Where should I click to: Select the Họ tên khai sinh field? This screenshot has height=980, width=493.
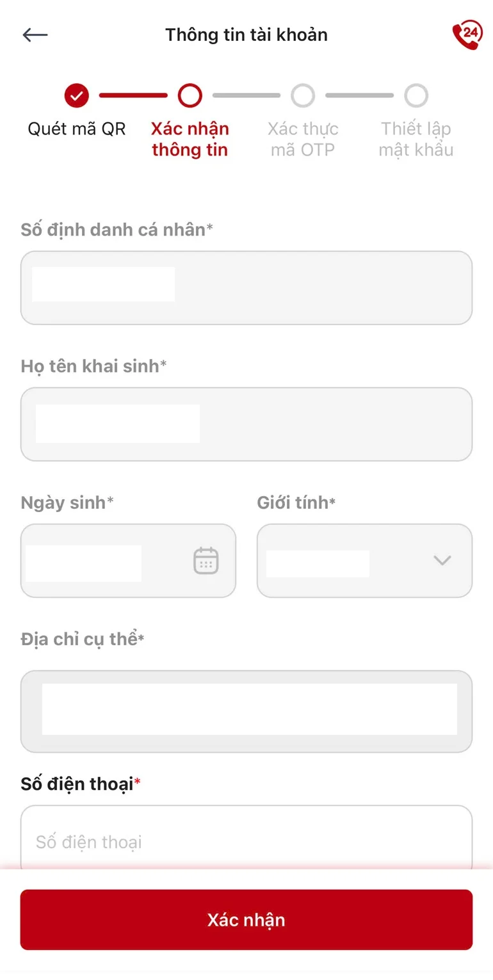[x=246, y=424]
